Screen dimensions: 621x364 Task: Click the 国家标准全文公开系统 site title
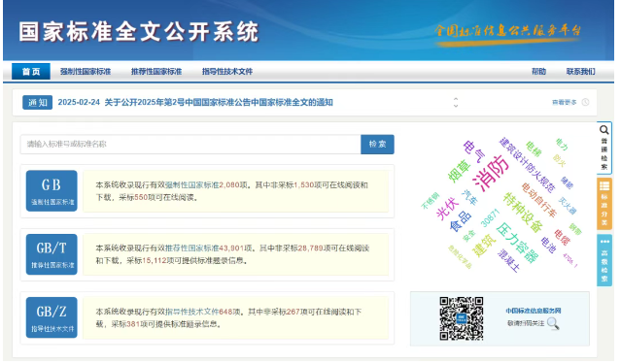tap(139, 32)
